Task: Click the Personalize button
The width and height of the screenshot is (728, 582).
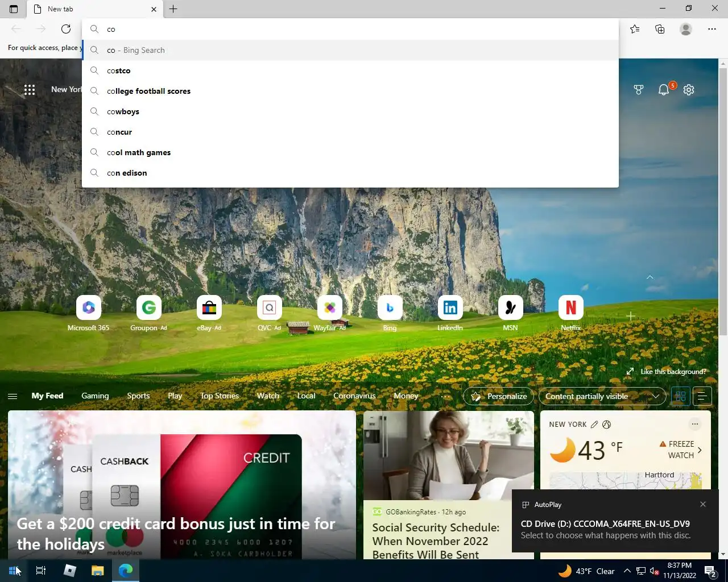Action: [499, 396]
